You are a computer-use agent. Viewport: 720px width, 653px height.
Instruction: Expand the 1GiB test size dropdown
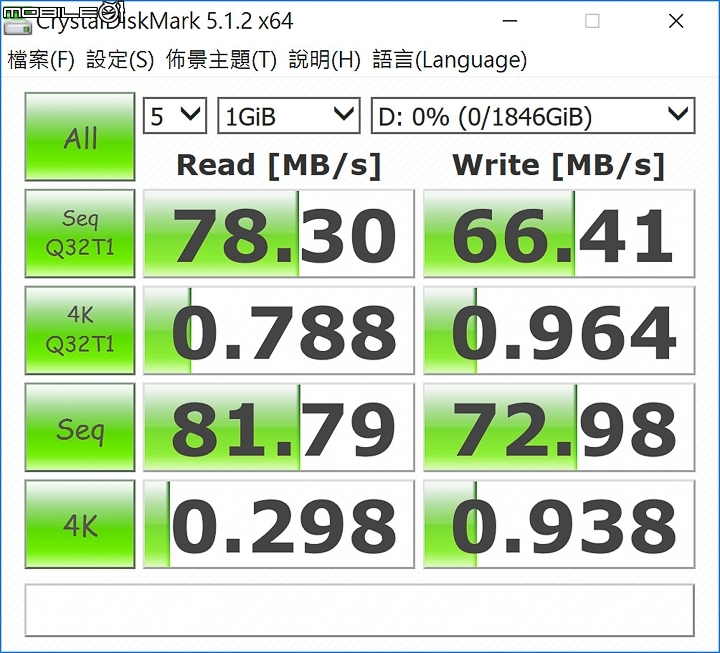(x=288, y=116)
